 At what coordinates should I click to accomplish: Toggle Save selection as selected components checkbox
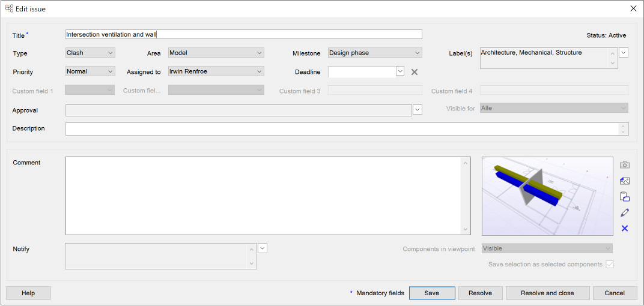point(610,265)
